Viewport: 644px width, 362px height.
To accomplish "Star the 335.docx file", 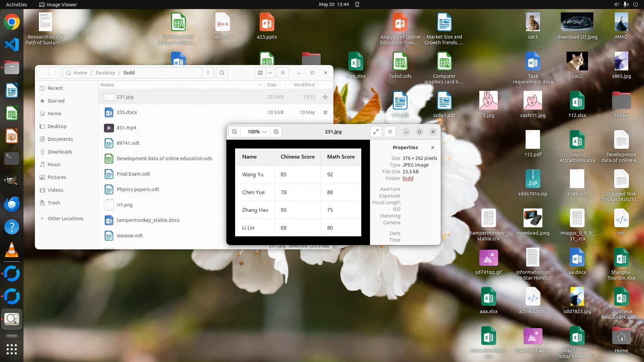I will click(x=325, y=112).
